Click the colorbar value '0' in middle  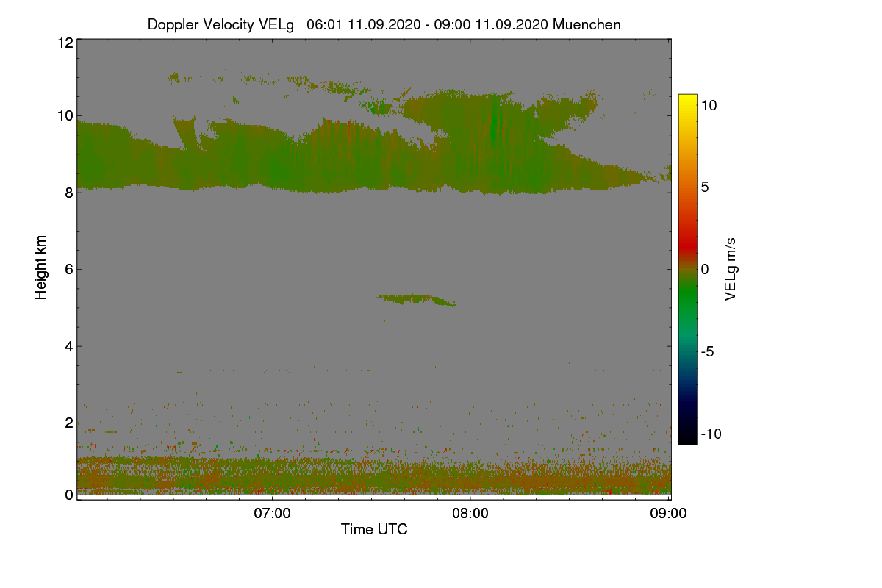[705, 269]
